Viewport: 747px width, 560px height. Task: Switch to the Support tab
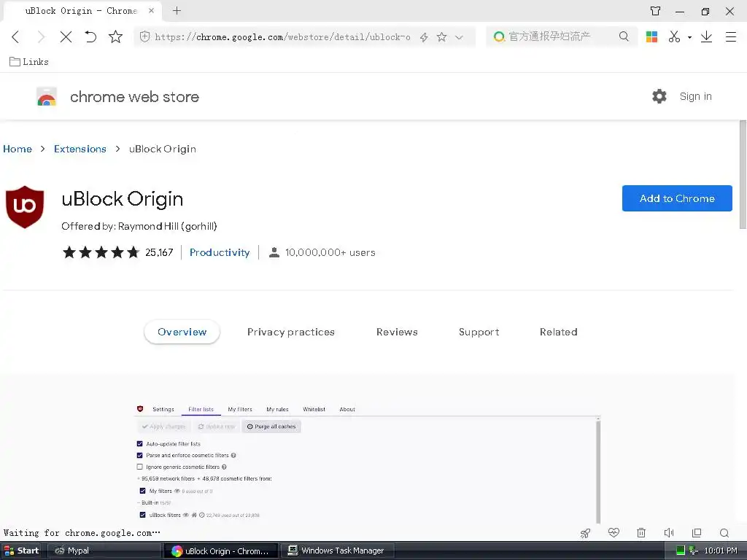click(x=479, y=332)
